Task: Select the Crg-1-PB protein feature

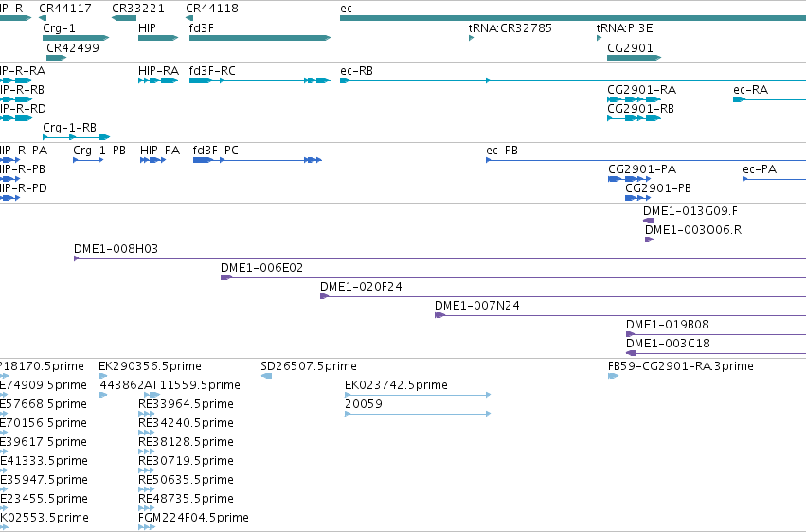Action: (x=88, y=160)
